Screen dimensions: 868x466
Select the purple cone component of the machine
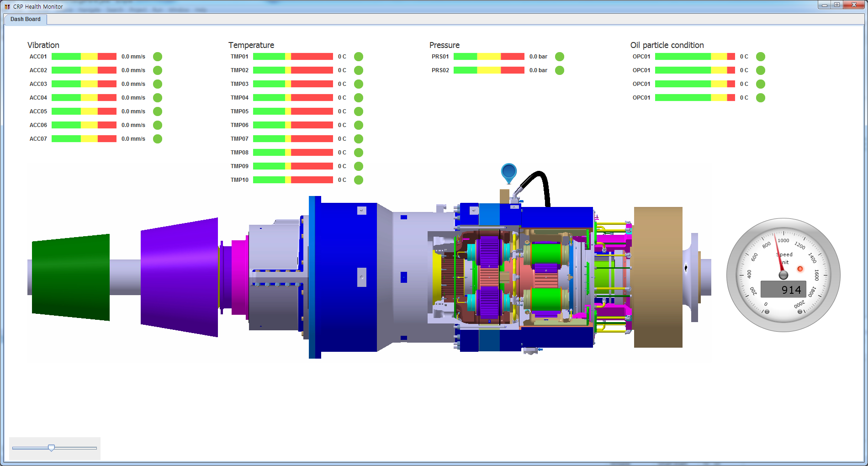(179, 277)
